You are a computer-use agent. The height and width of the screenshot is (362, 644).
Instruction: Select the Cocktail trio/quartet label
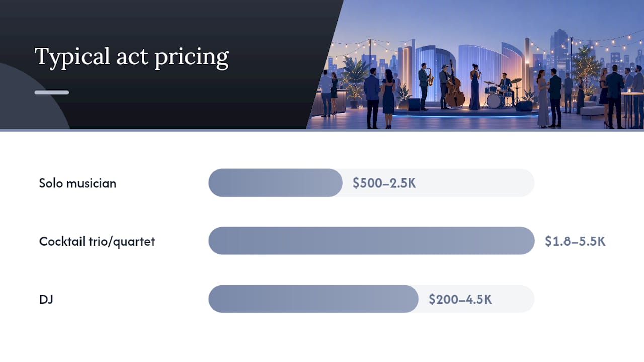tap(97, 241)
